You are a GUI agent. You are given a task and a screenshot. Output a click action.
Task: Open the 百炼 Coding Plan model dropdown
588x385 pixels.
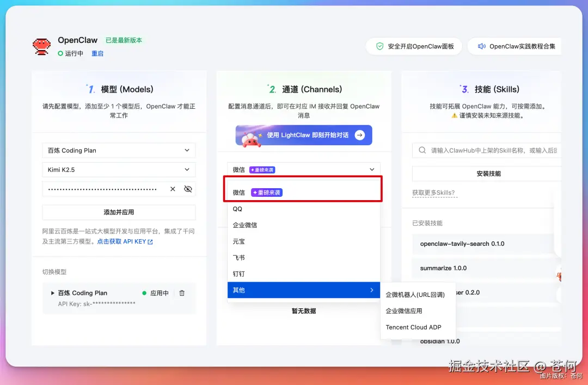[x=118, y=150]
